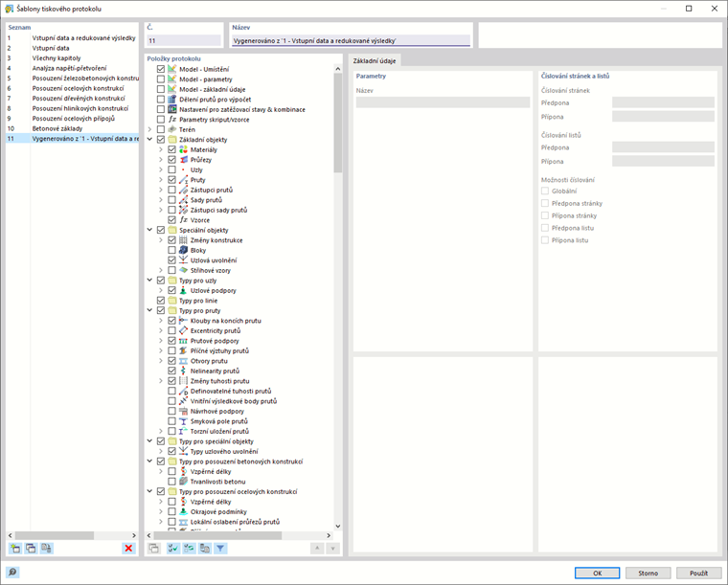Uncheck the Typy pro linie checkbox
The width and height of the screenshot is (728, 585).
[161, 301]
